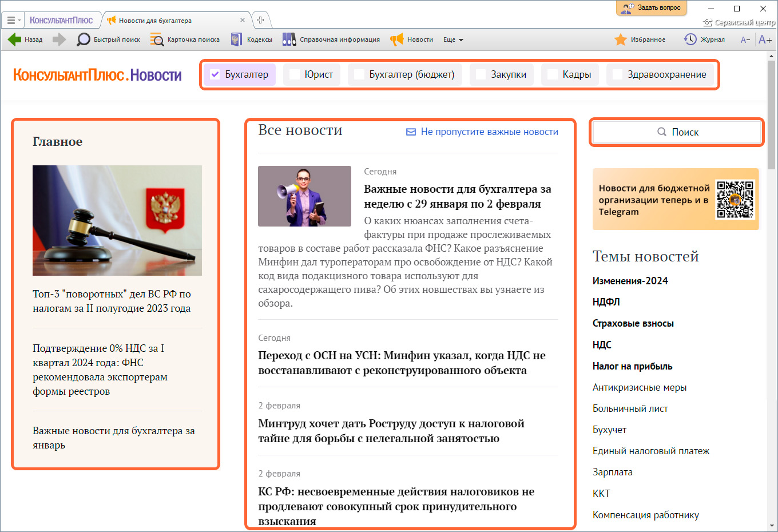Select the Налог на прибыль topic

pos(633,366)
